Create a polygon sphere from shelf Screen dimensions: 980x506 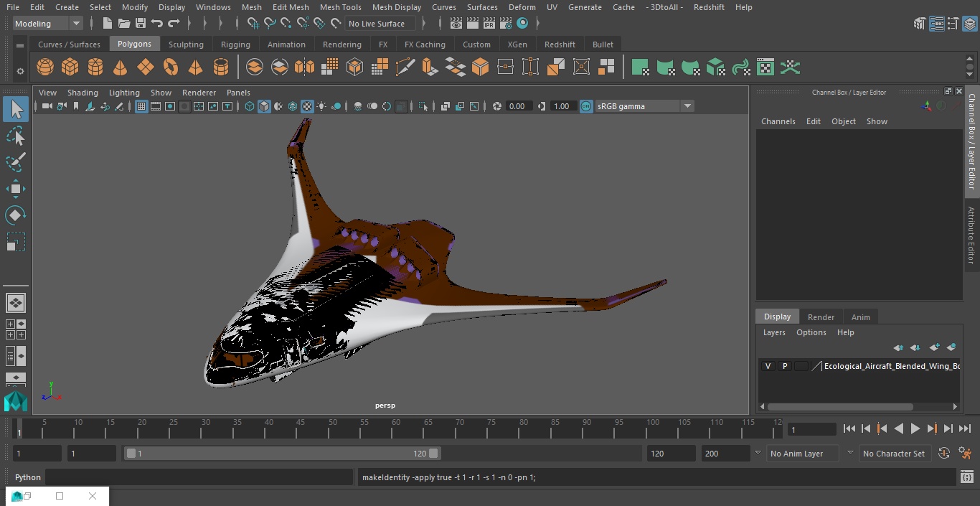pyautogui.click(x=45, y=67)
